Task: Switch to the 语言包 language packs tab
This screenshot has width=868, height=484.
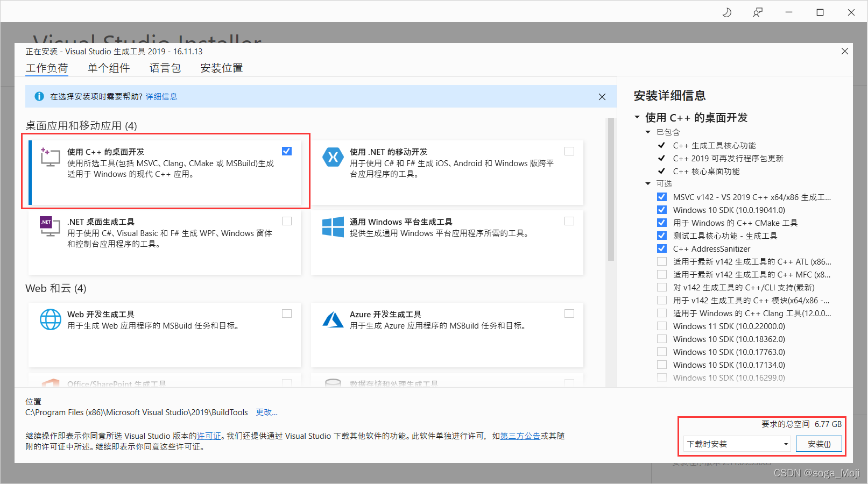Action: point(165,68)
